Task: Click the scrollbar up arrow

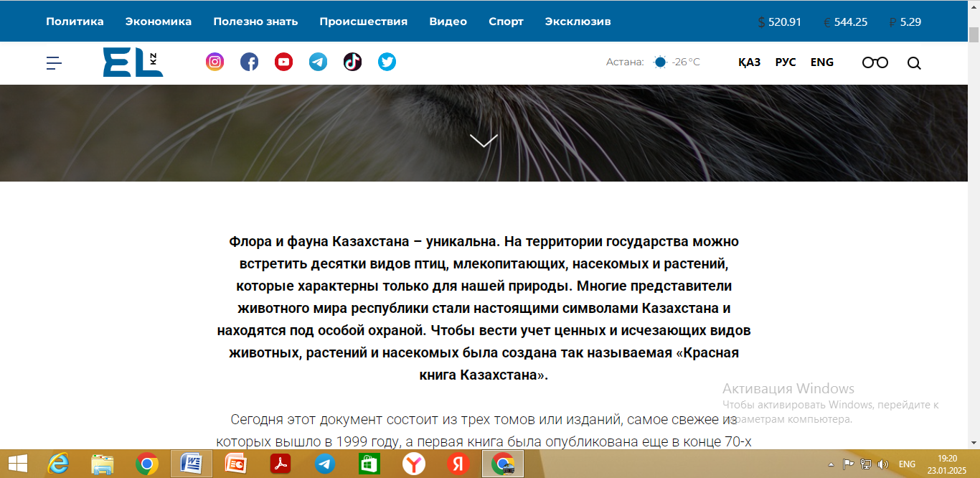Action: (x=974, y=6)
